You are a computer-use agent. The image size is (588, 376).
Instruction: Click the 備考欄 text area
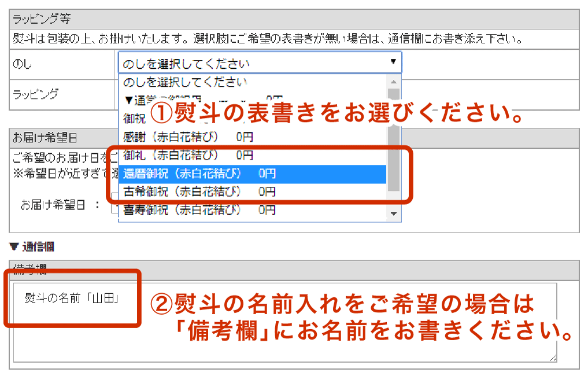(x=285, y=323)
